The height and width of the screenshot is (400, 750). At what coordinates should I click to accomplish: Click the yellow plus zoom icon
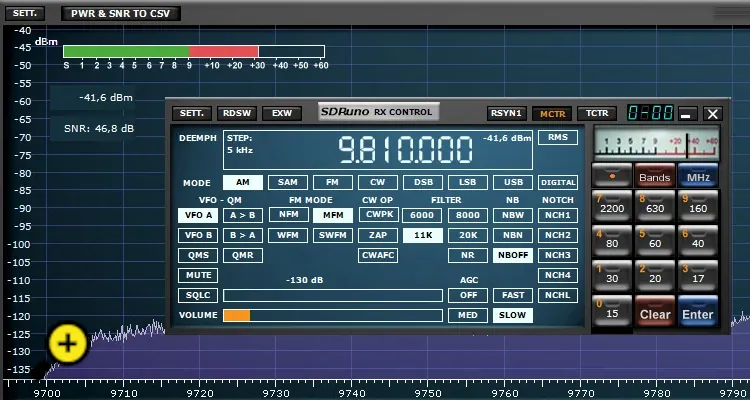(x=68, y=343)
